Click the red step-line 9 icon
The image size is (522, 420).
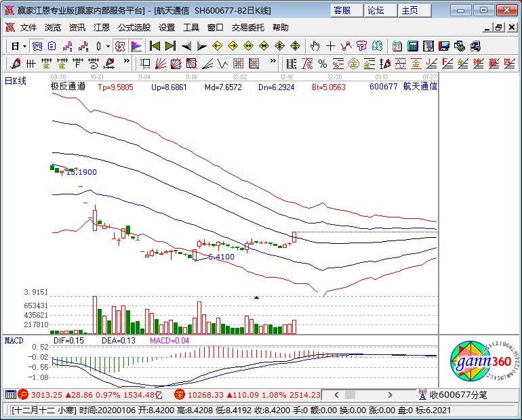point(83,46)
